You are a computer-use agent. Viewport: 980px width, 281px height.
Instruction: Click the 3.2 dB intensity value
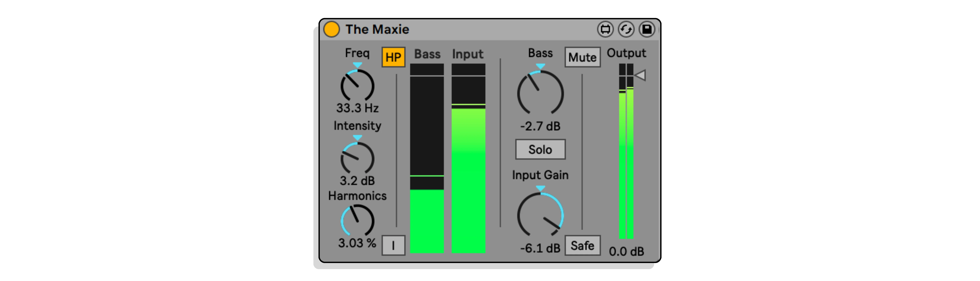coord(357,181)
